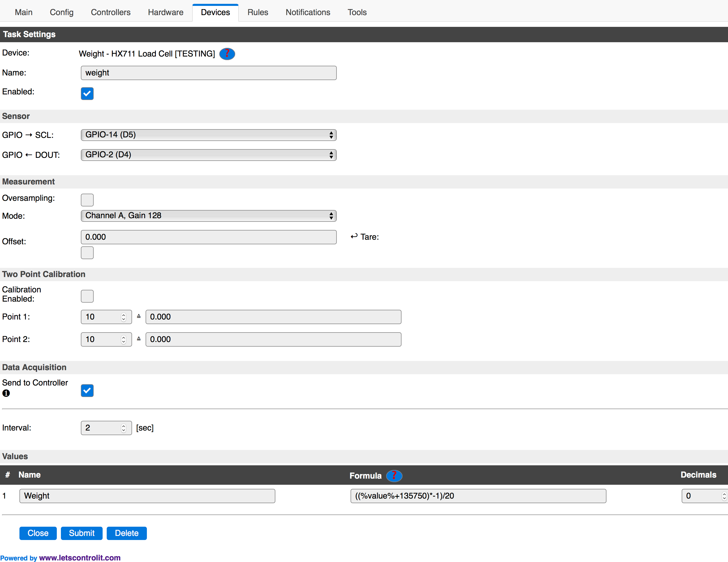Click the Point 1 stepper arrows
Screen dimensions: 728x562
(x=124, y=317)
